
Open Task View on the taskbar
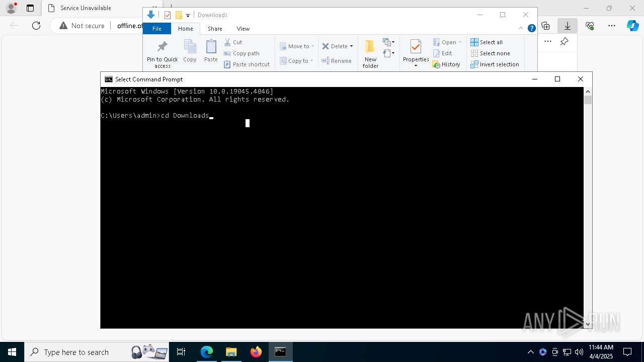click(x=181, y=352)
